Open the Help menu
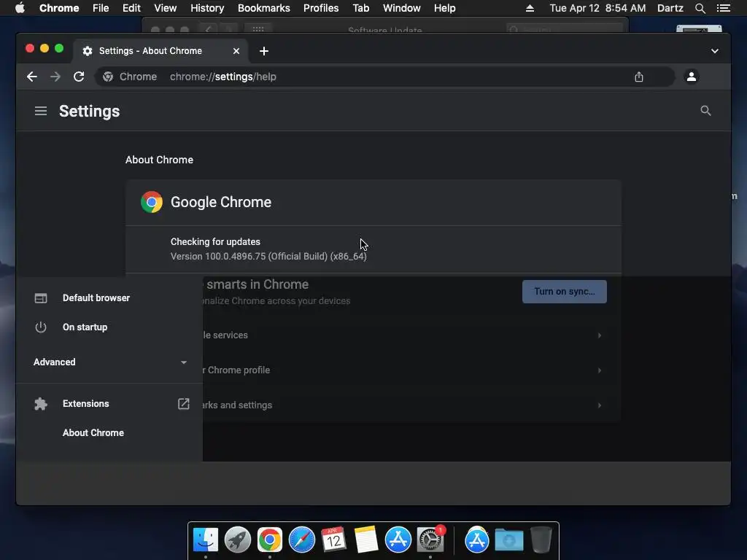The height and width of the screenshot is (560, 747). pyautogui.click(x=444, y=8)
